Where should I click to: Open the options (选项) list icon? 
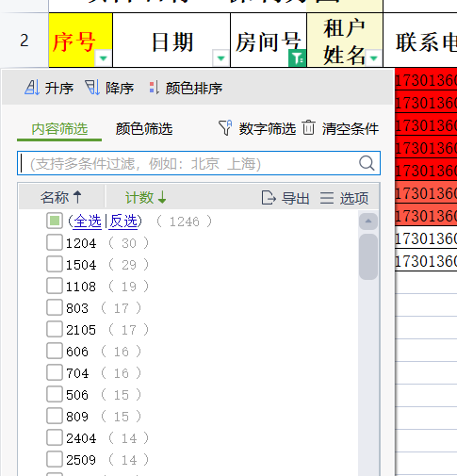[x=327, y=198]
